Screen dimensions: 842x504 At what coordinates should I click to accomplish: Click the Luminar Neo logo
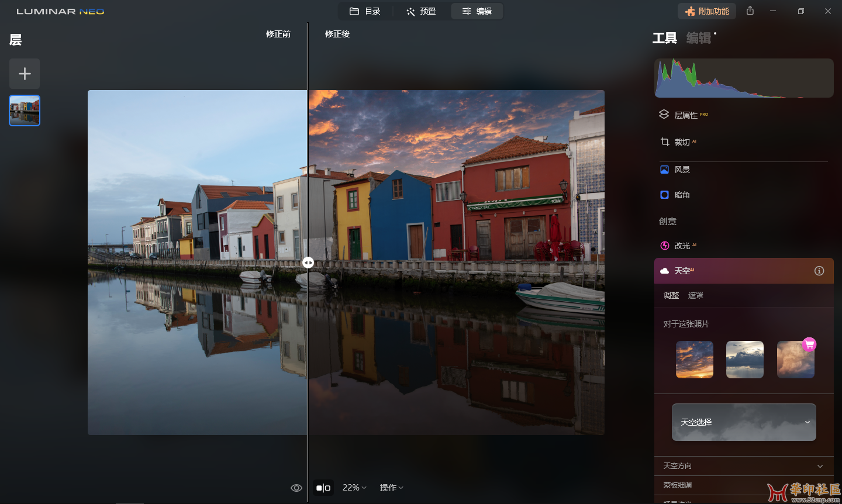tap(61, 11)
